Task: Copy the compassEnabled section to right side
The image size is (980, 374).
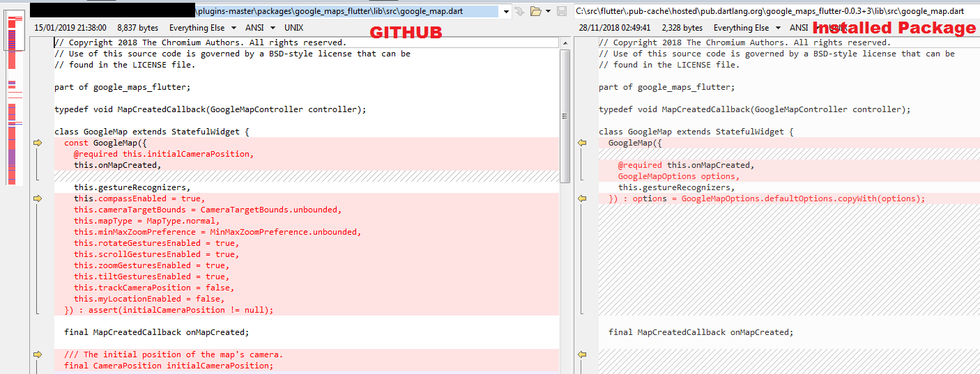Action: [x=38, y=198]
